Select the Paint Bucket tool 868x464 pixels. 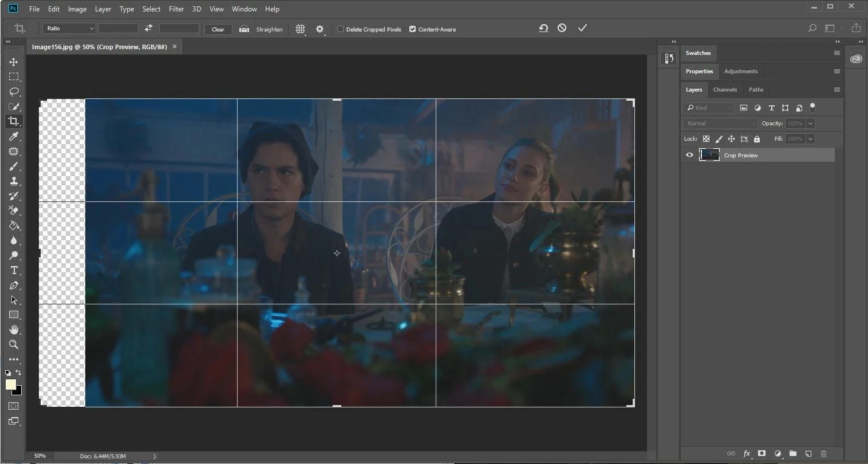coord(14,225)
